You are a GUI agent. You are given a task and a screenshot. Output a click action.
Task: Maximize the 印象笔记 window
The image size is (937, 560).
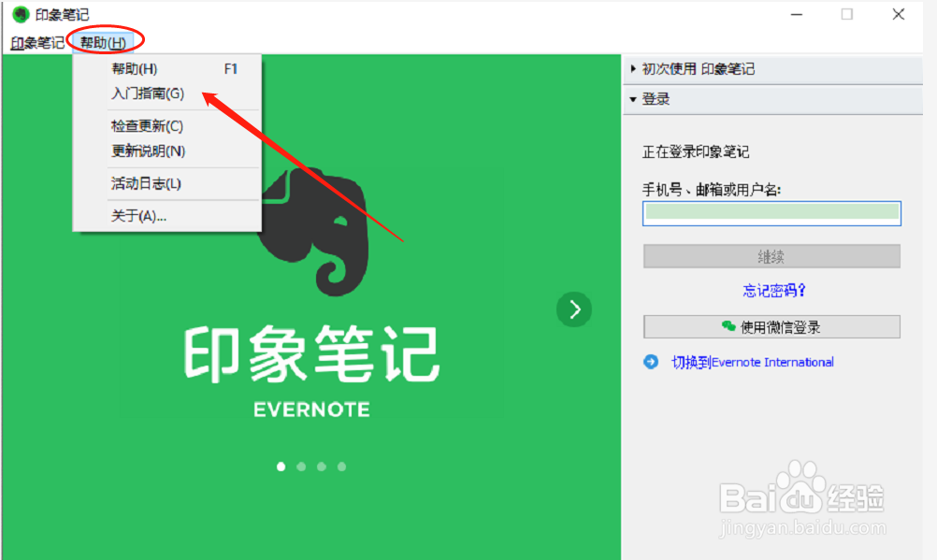tap(847, 14)
